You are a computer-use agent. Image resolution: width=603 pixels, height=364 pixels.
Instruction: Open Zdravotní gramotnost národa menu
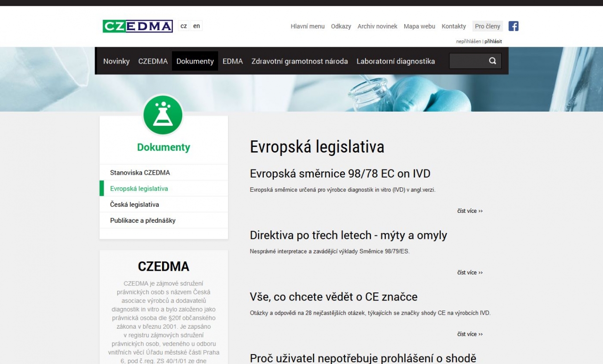click(x=300, y=61)
